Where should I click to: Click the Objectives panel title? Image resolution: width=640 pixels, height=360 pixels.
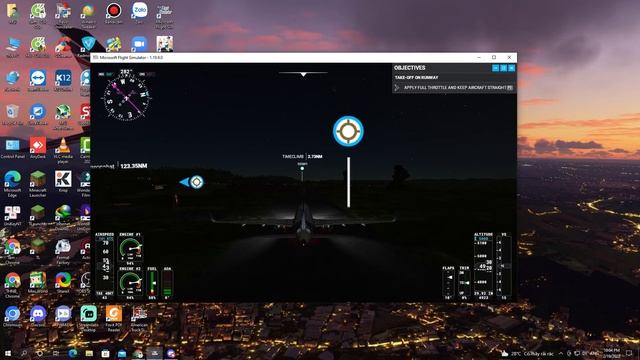pyautogui.click(x=409, y=68)
